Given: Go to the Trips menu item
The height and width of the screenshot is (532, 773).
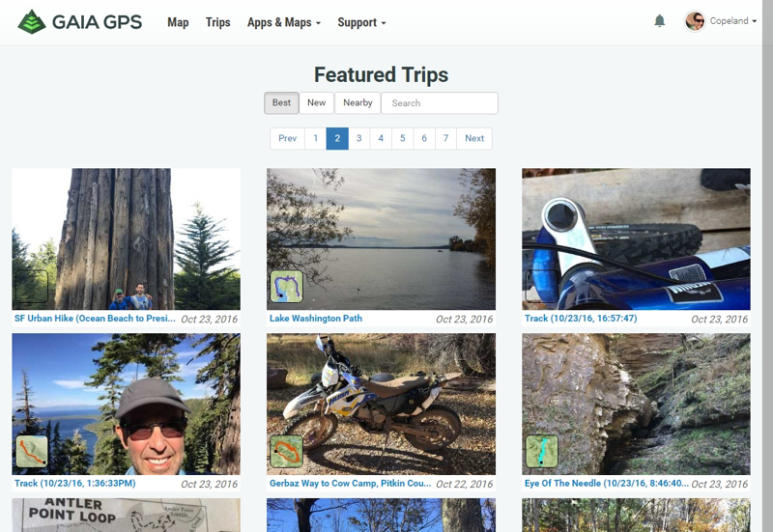Looking at the screenshot, I should [217, 22].
